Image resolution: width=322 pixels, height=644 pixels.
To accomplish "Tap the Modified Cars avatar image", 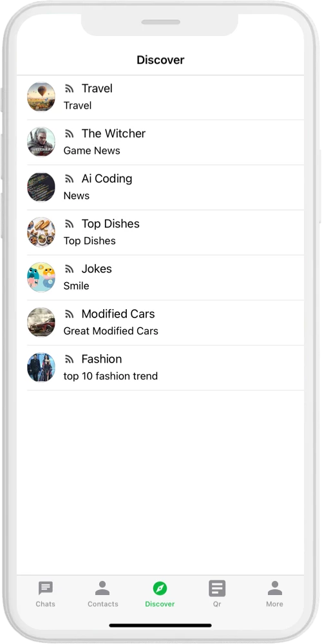I will 41,322.
